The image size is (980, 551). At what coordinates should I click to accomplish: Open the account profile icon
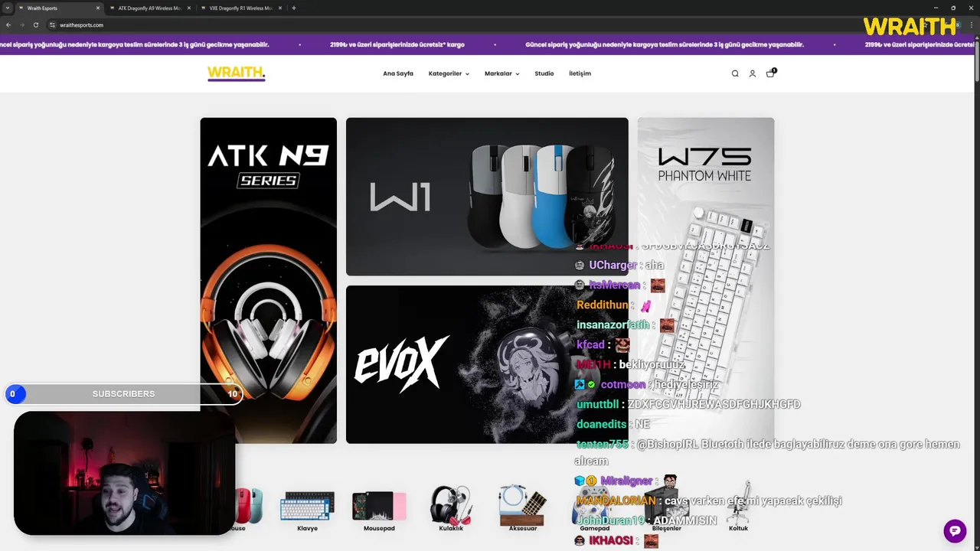tap(753, 73)
